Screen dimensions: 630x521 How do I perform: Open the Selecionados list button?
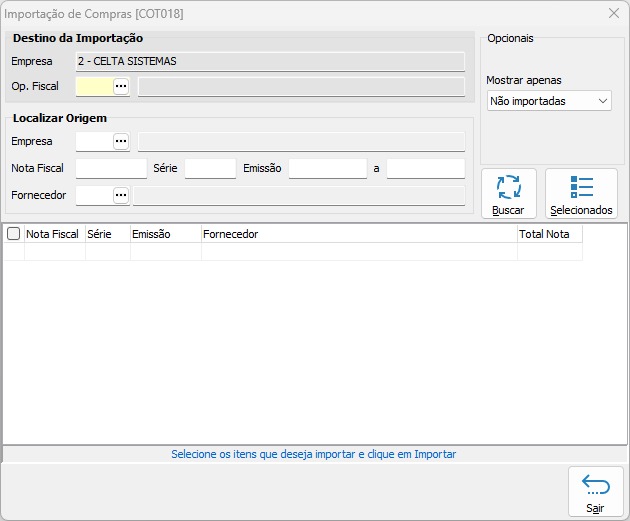(x=581, y=193)
